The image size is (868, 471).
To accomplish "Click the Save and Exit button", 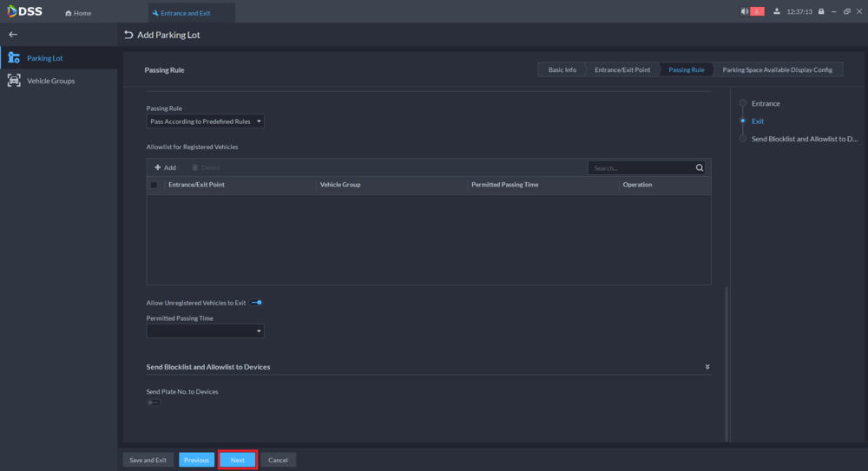I will [x=148, y=460].
